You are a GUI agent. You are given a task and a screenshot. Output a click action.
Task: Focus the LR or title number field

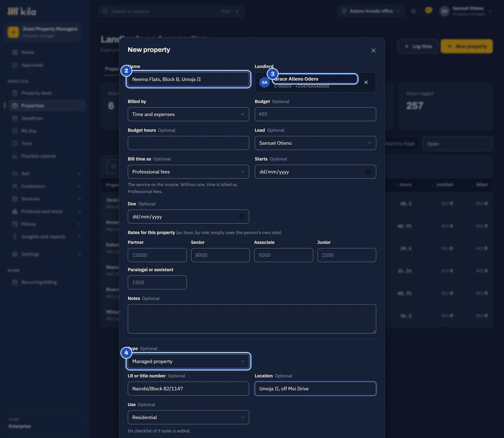point(188,389)
